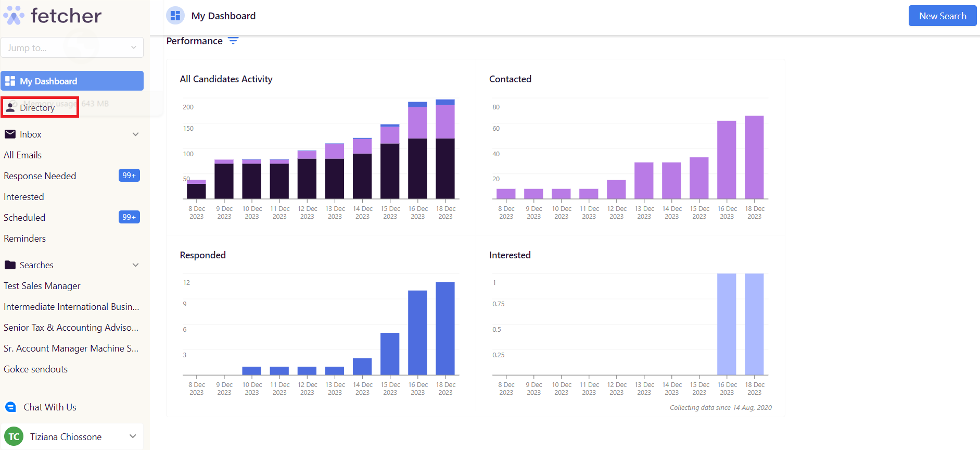Open Senior Tax & Accounting Adviso... search
The image size is (980, 450).
pyautogui.click(x=71, y=328)
